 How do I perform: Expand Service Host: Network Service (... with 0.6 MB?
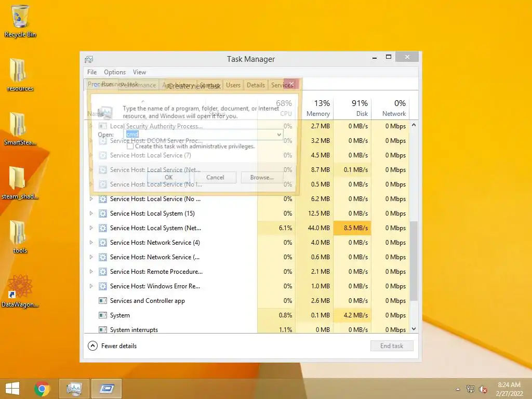91,257
